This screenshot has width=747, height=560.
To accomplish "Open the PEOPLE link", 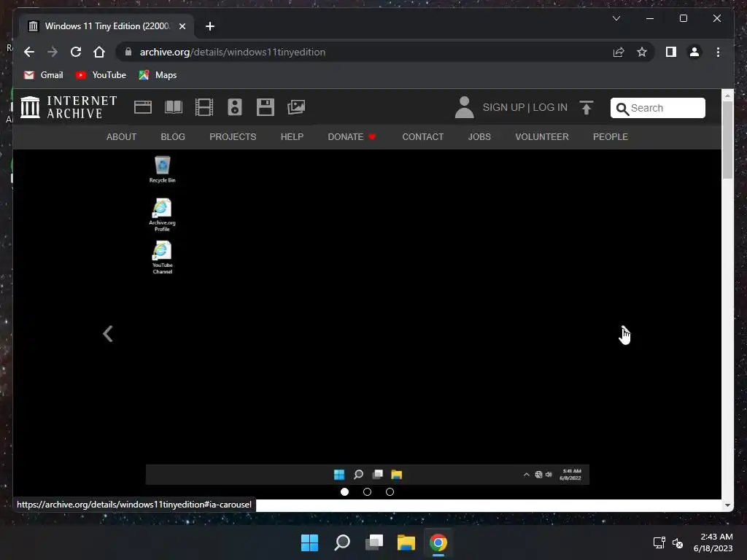I will [x=611, y=137].
